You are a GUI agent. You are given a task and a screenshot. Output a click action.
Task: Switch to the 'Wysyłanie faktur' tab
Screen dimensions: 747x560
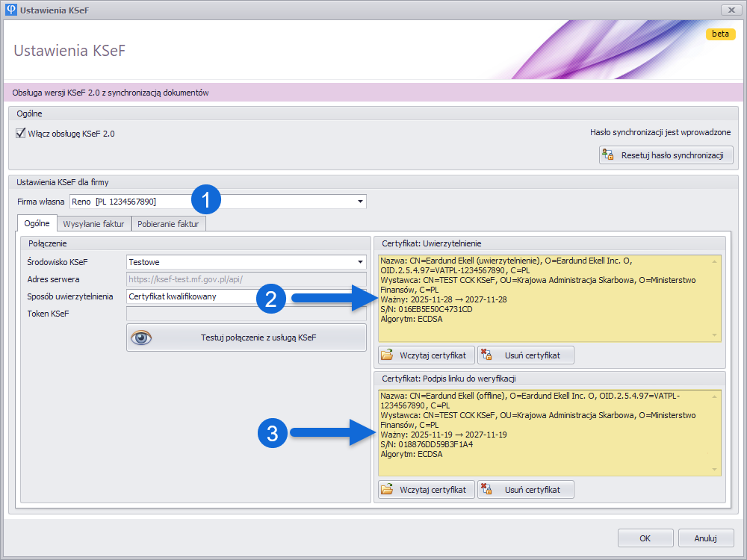[93, 223]
